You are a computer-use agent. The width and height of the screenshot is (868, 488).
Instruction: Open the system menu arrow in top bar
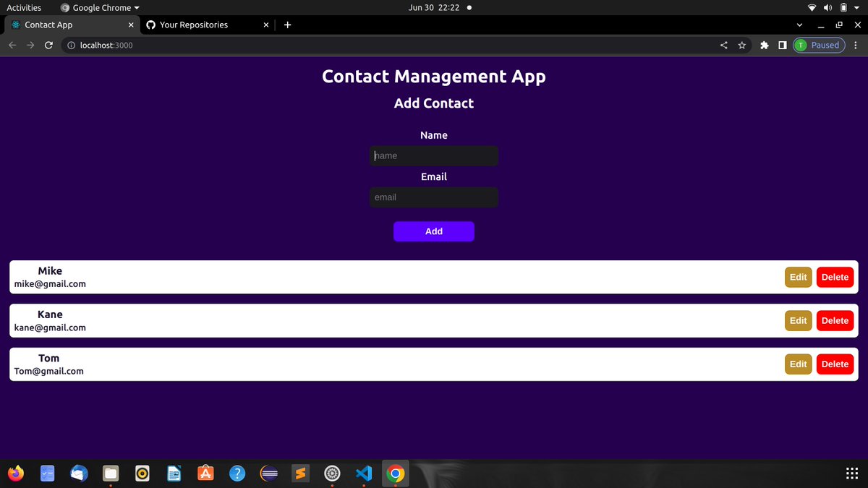pos(856,7)
